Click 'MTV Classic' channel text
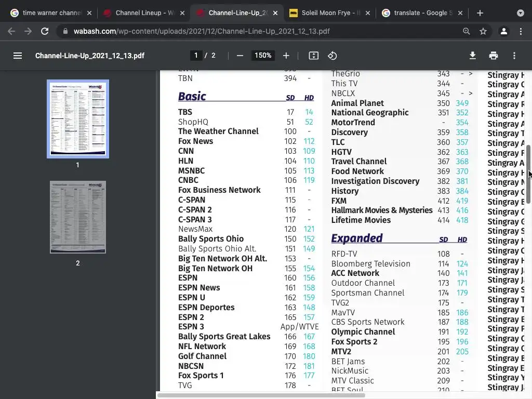The width and height of the screenshot is (532, 399). click(x=353, y=381)
